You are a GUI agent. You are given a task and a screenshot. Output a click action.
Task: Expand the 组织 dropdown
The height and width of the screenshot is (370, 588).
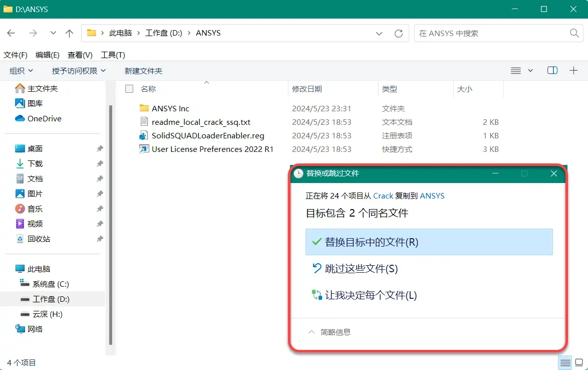(22, 71)
